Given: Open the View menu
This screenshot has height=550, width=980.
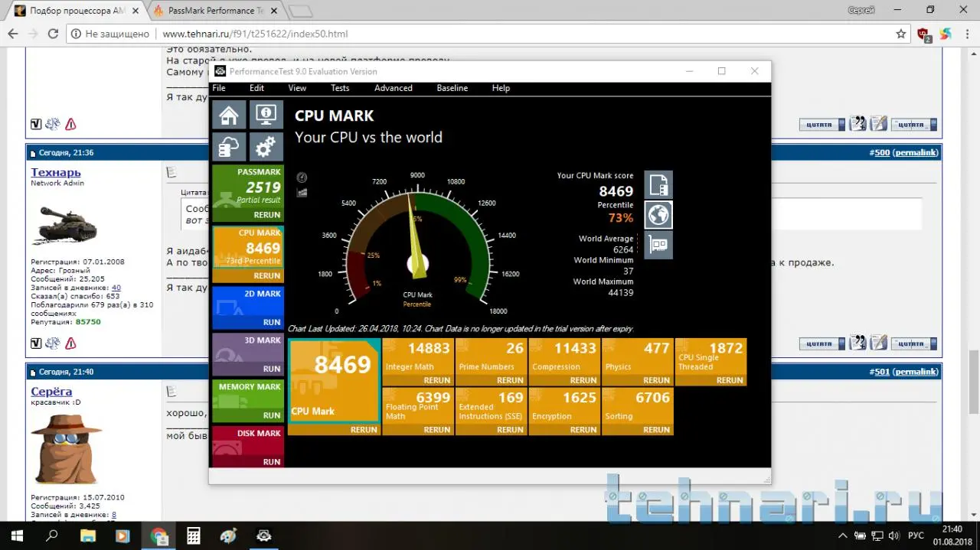Looking at the screenshot, I should coord(297,88).
